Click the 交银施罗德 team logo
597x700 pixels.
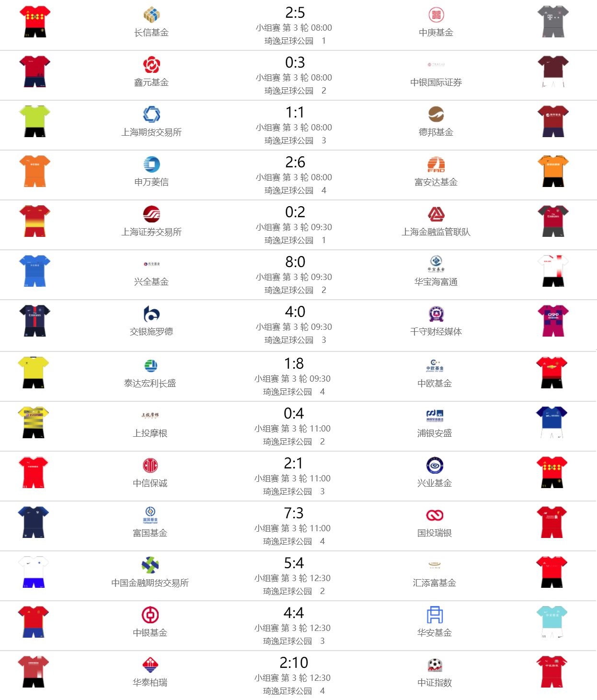click(x=151, y=314)
